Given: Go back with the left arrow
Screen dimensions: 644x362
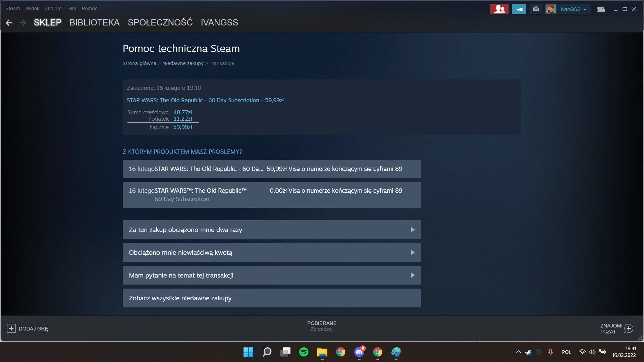Looking at the screenshot, I should click(x=9, y=23).
